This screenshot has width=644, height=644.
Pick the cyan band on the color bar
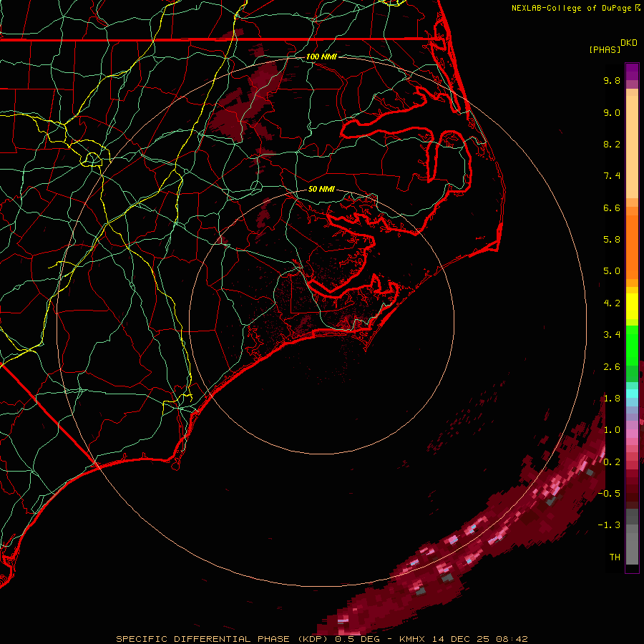coord(632,394)
